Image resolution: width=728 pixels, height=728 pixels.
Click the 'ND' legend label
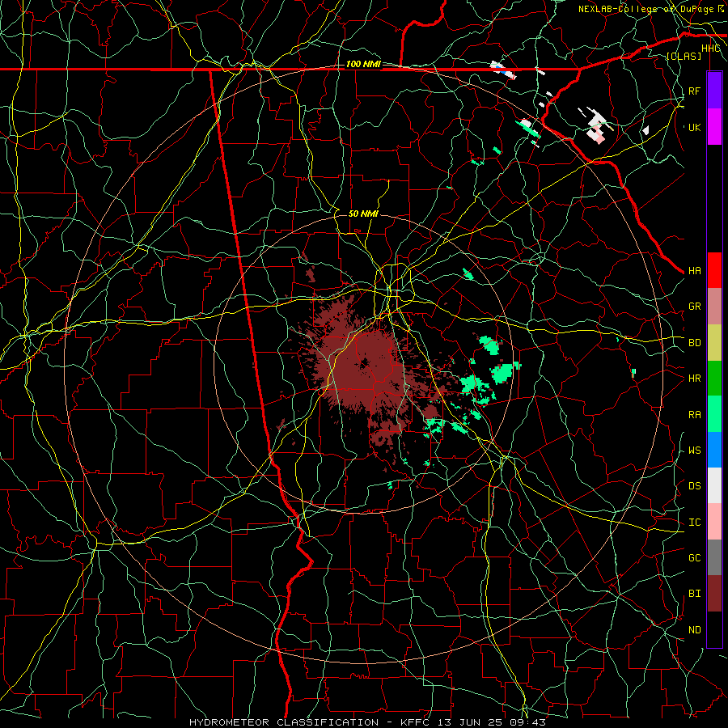tap(694, 630)
